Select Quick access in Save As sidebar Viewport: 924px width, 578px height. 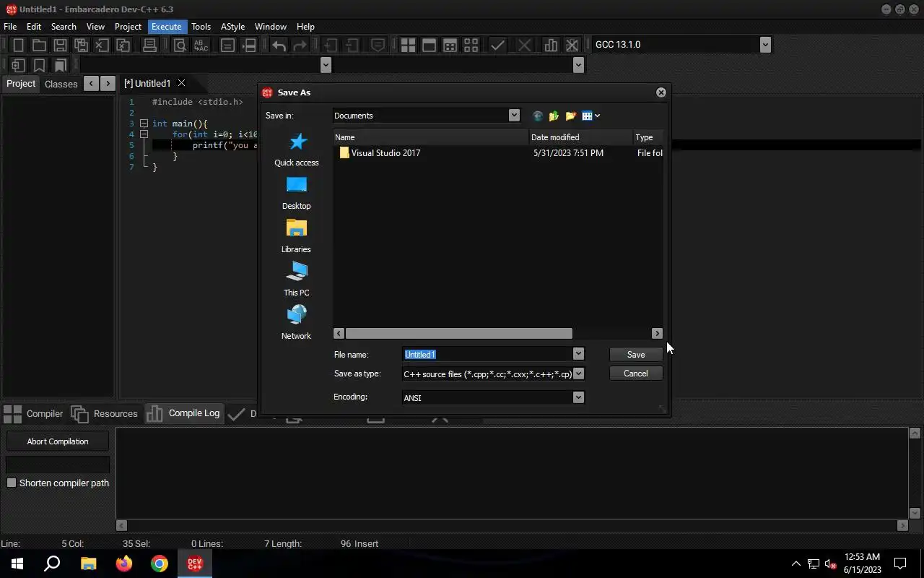tap(296, 150)
